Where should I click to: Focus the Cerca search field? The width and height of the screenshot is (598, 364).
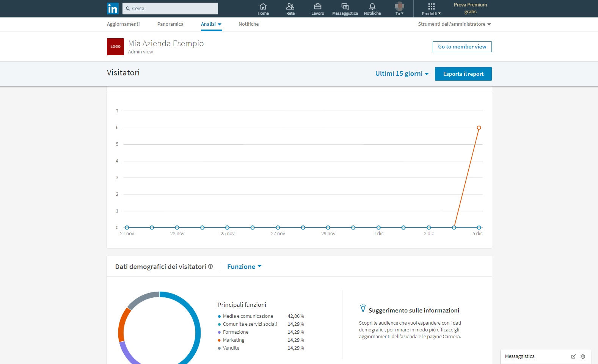click(170, 8)
